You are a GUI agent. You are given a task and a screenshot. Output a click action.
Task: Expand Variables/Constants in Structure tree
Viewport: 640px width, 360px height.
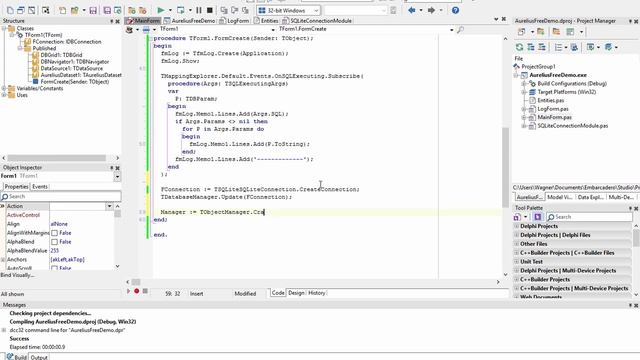click(x=4, y=89)
